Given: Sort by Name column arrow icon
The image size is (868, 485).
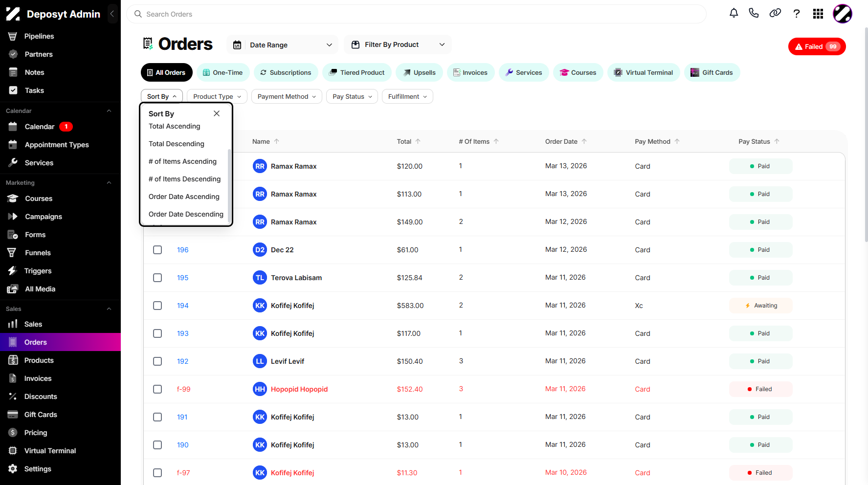Looking at the screenshot, I should pyautogui.click(x=277, y=141).
